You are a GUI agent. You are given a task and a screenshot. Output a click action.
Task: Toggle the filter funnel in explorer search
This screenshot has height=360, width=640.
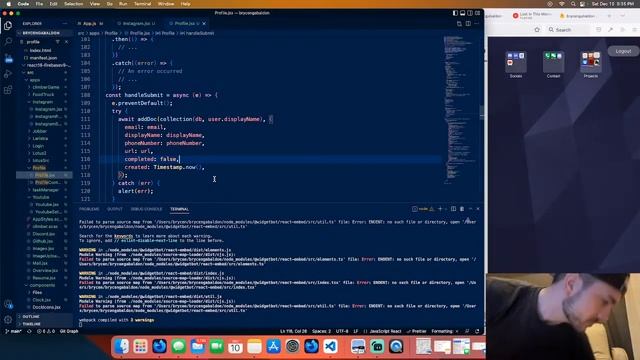(x=58, y=42)
